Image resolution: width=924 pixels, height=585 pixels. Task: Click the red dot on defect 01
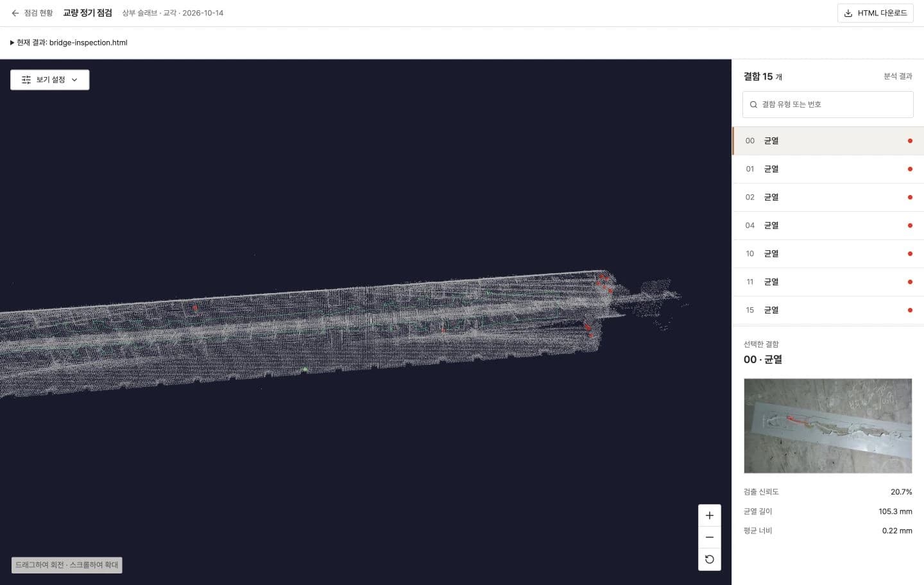(x=910, y=169)
